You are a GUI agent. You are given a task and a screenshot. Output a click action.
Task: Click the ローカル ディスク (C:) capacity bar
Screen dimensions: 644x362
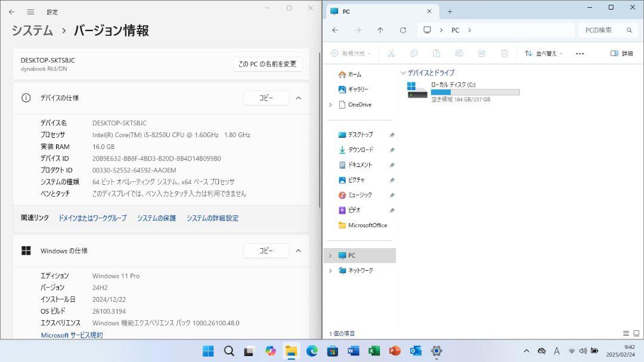475,92
